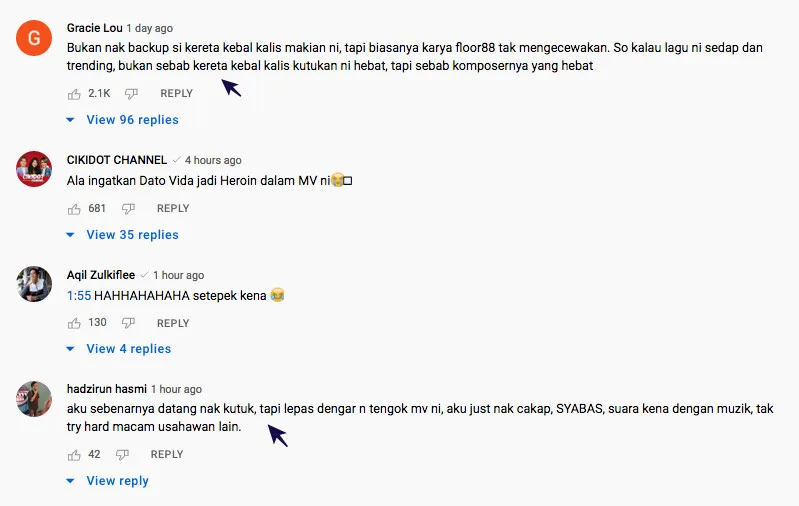Image resolution: width=799 pixels, height=506 pixels.
Task: Reply to Aqil Zulkiflee's comment
Action: tap(173, 323)
